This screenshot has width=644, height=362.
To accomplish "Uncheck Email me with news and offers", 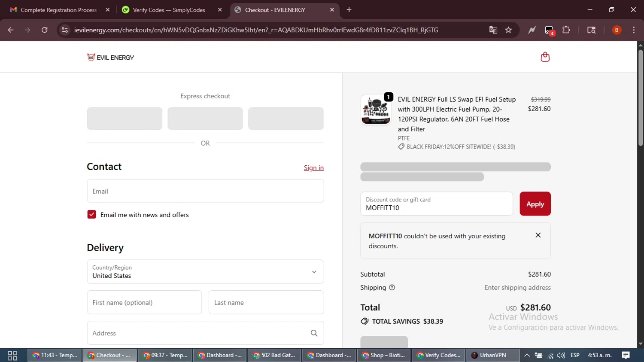I will 91,214.
